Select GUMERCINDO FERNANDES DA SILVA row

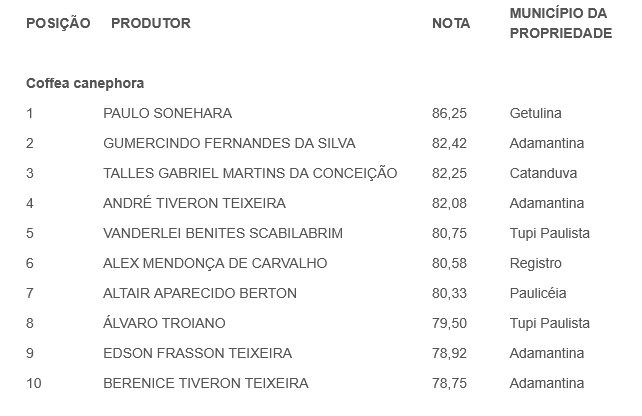pos(229,143)
